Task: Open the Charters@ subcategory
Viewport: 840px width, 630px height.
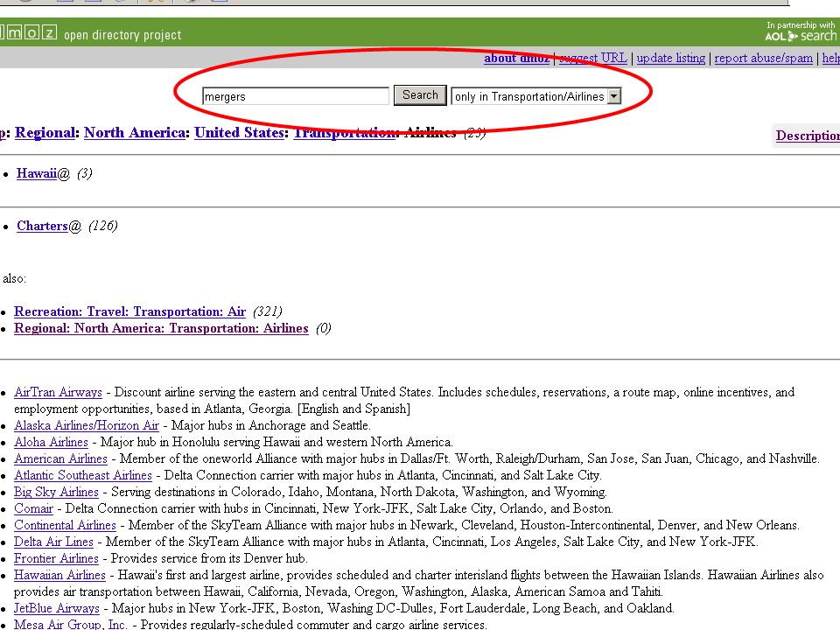Action: click(49, 226)
